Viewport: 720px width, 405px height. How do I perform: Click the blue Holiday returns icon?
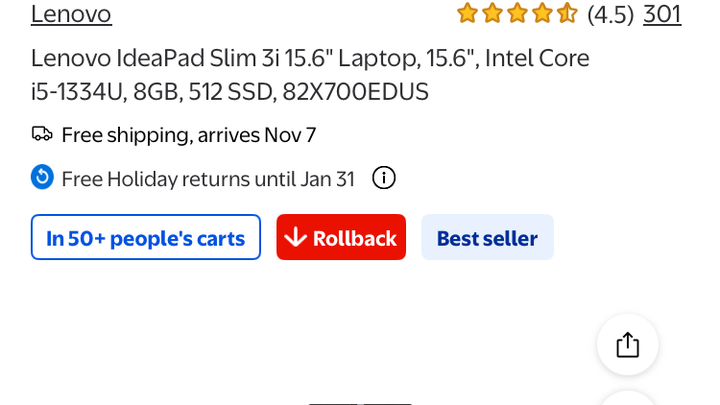(42, 178)
